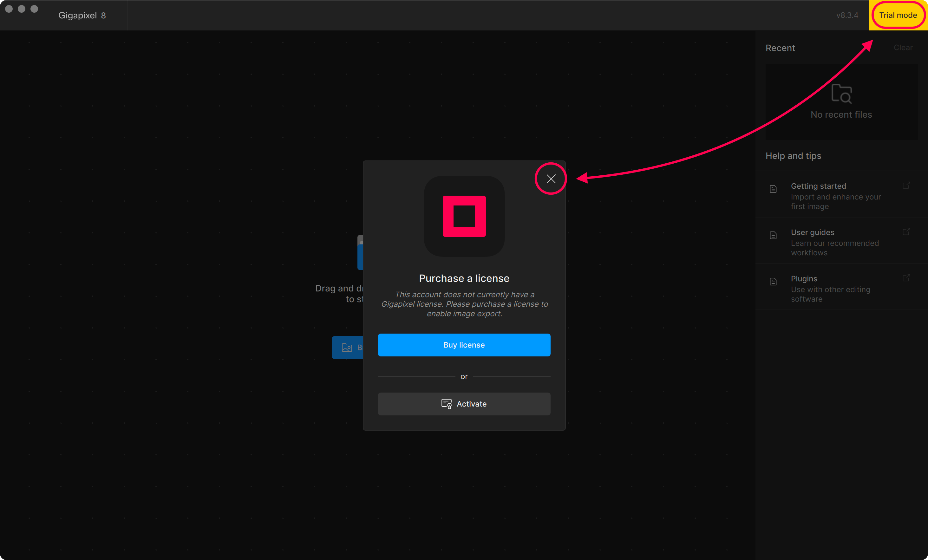Click the No recent files folder icon
The image size is (928, 560).
pos(841,94)
